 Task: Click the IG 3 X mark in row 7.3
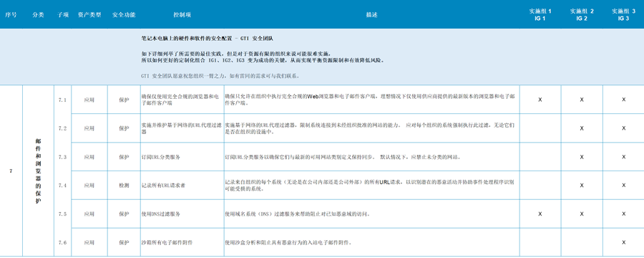(623, 157)
